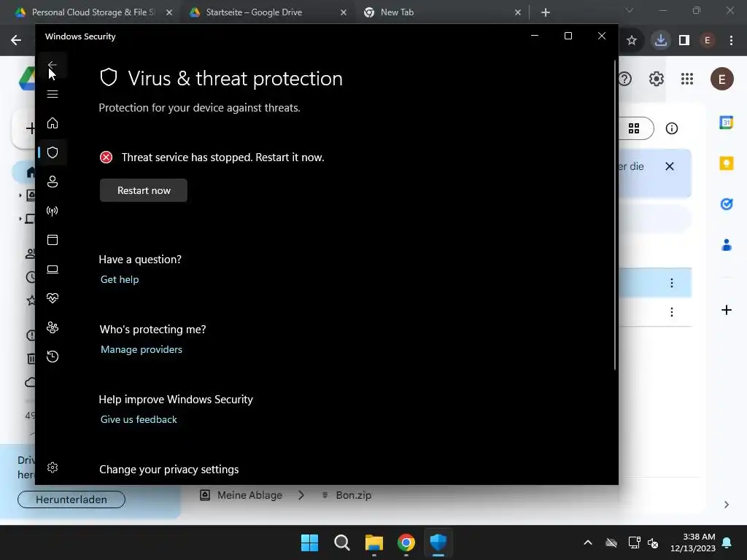Dismiss the blue Drive notification banner
The height and width of the screenshot is (560, 747).
pos(670,166)
